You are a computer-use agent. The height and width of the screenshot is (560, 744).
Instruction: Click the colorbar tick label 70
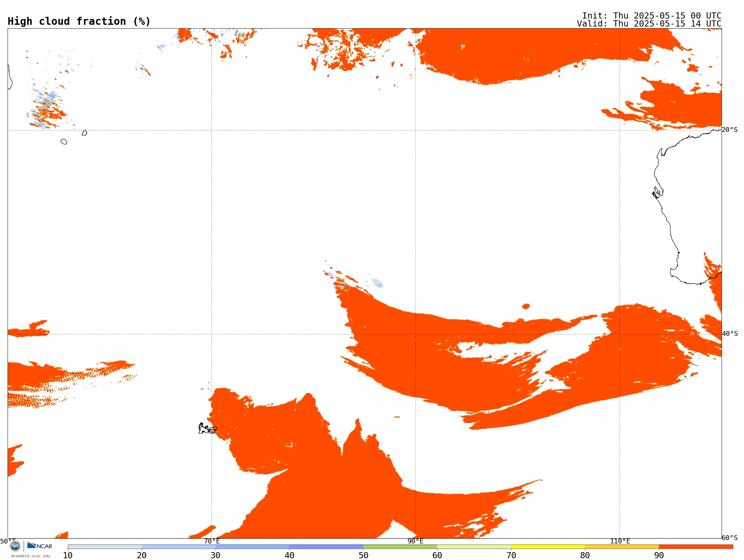click(511, 556)
